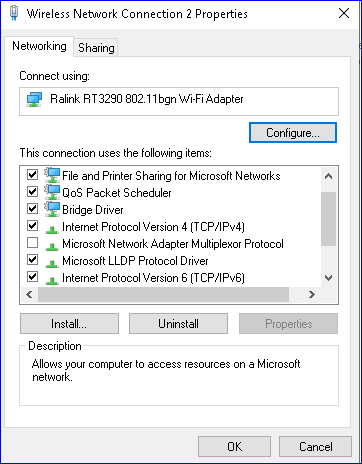Uncheck QoS Packet Scheduler checkbox

[x=32, y=192]
